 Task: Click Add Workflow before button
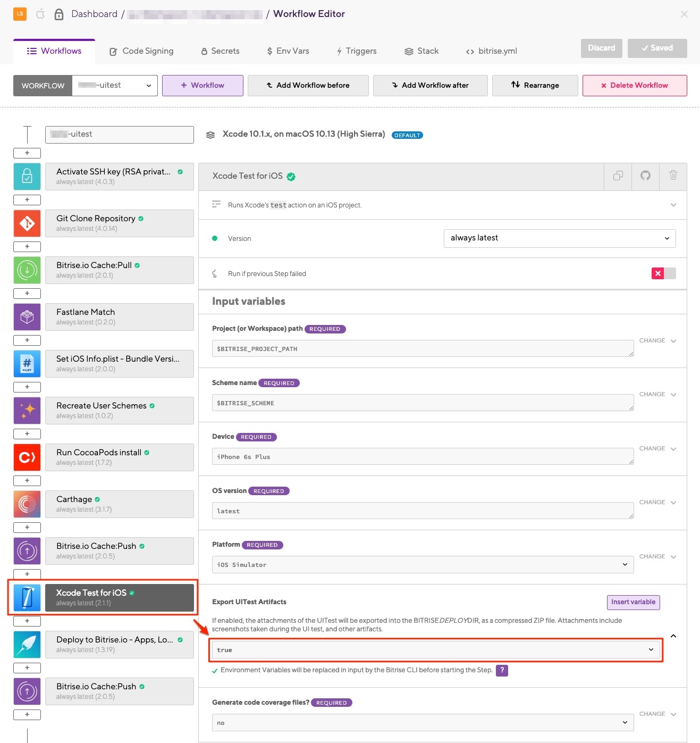308,86
